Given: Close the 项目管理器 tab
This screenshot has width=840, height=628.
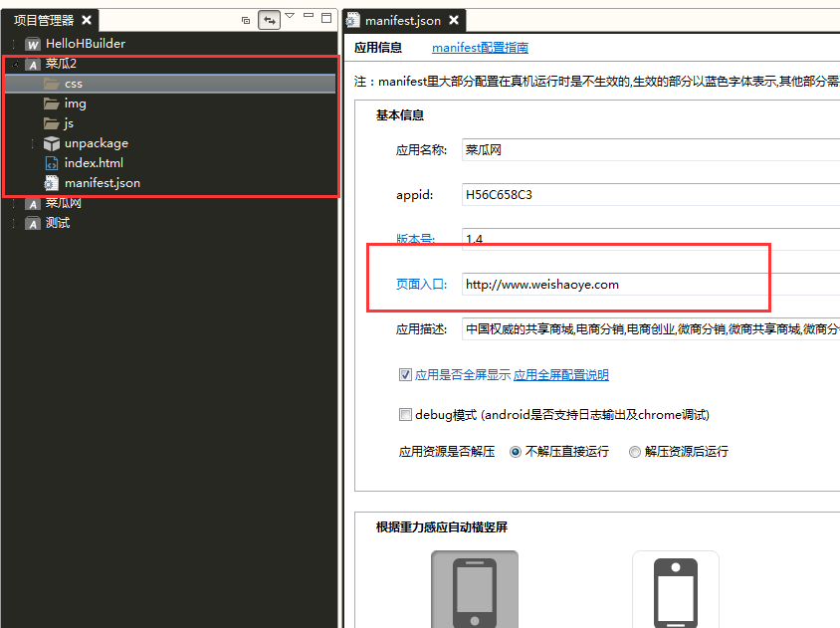Looking at the screenshot, I should [87, 20].
